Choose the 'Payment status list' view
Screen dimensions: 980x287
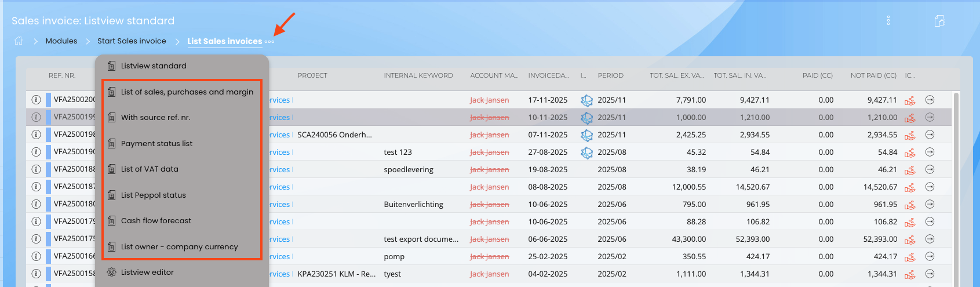click(x=156, y=143)
